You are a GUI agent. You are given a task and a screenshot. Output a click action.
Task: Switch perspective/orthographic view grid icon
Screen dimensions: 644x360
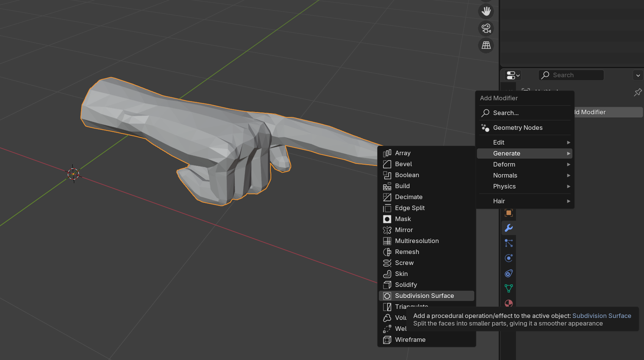point(486,45)
